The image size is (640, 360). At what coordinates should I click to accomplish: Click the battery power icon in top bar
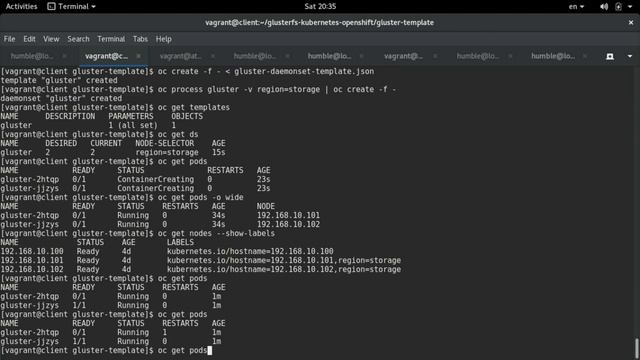[618, 7]
